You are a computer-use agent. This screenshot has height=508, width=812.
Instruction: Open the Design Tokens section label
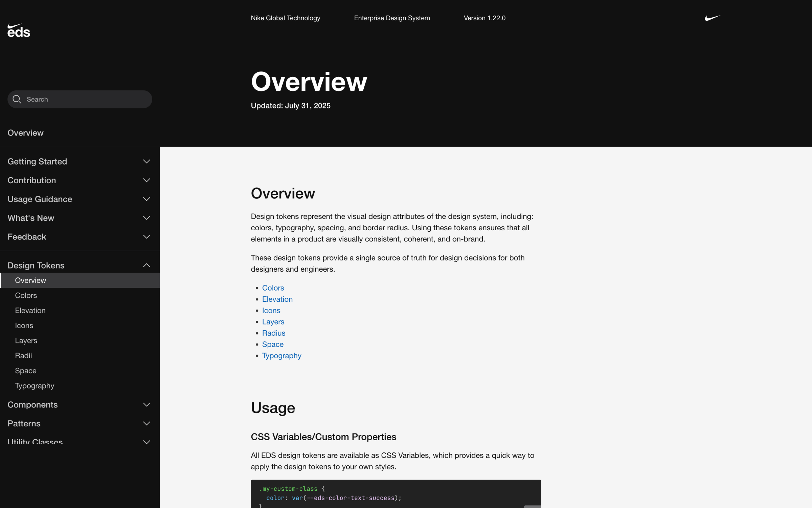click(x=36, y=266)
